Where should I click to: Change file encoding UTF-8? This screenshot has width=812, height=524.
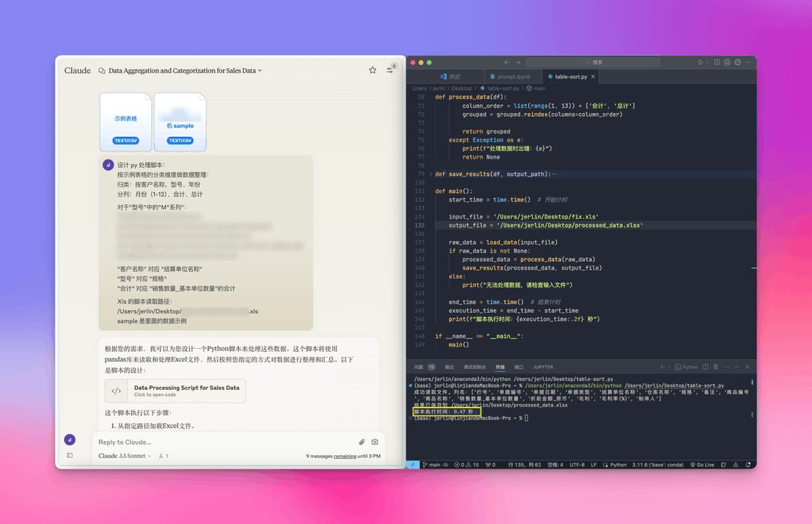click(x=577, y=465)
